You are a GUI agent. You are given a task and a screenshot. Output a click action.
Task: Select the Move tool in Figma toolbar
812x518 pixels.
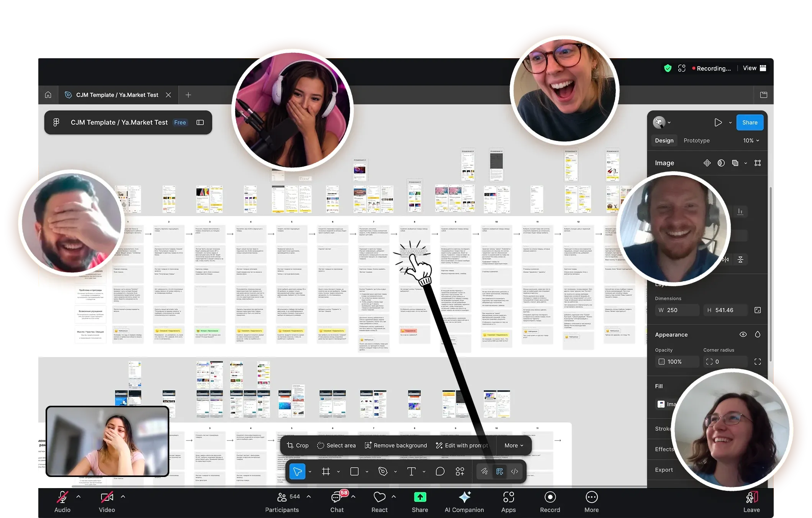(x=297, y=471)
